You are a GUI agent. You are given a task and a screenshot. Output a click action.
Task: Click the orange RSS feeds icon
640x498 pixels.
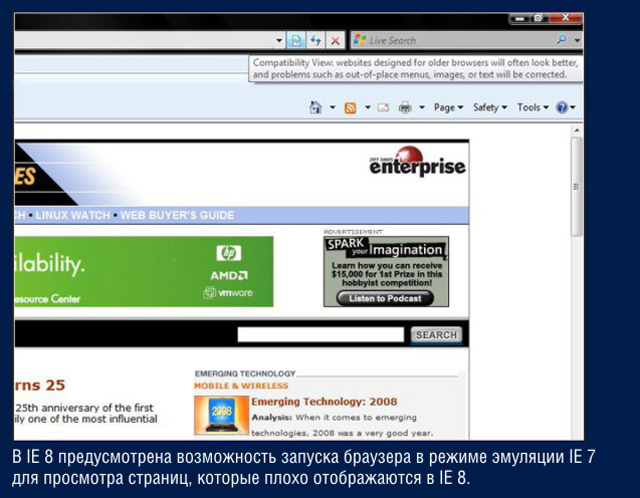pyautogui.click(x=350, y=108)
